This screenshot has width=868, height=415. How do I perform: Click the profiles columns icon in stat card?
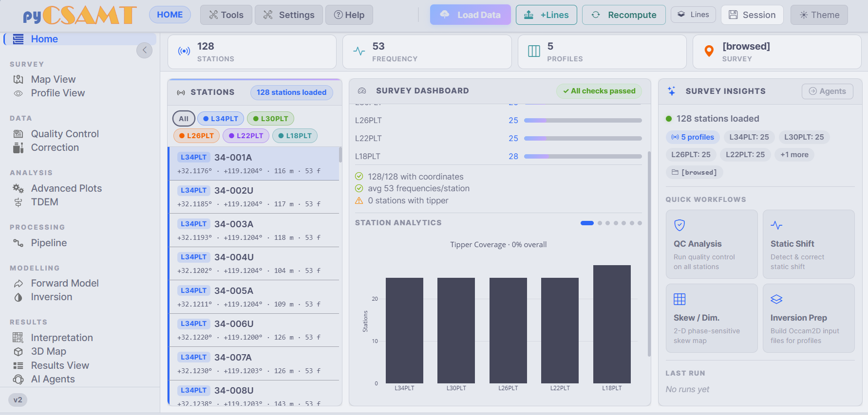pos(534,51)
